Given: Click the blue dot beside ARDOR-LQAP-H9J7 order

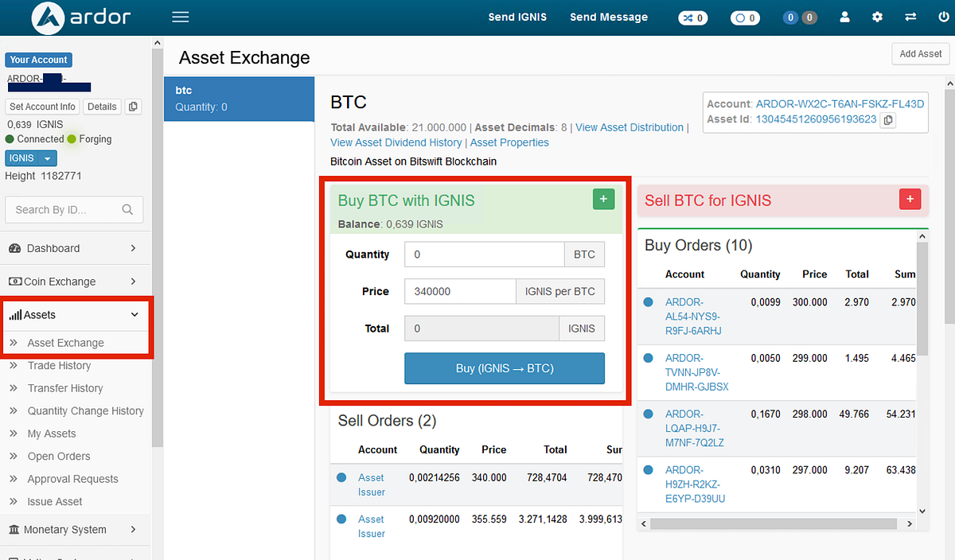Looking at the screenshot, I should pos(648,414).
